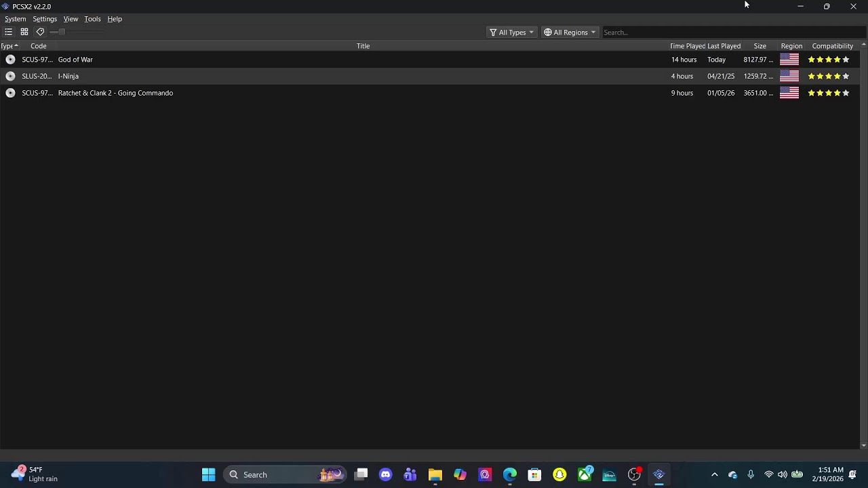The image size is (868, 488).
Task: Sort by the Title column header
Action: [x=363, y=46]
